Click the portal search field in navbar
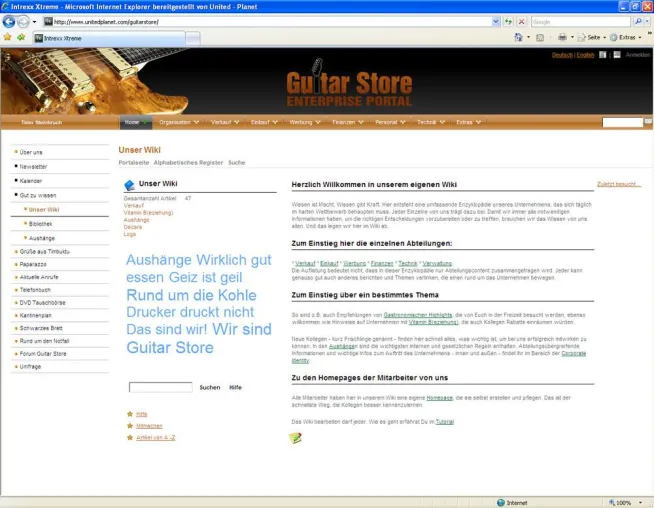Screen dimensions: 654x508 coord(622,122)
